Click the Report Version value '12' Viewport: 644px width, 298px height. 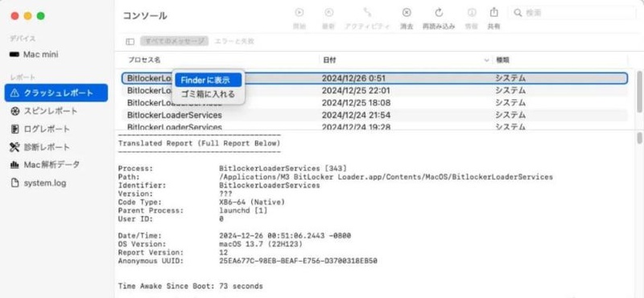coord(224,252)
